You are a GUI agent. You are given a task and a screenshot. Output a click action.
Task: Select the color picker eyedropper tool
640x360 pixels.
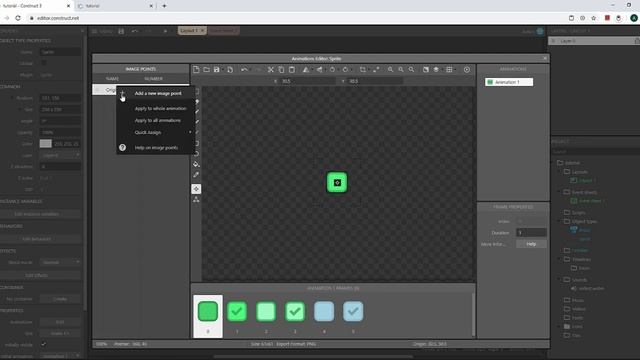click(x=196, y=175)
